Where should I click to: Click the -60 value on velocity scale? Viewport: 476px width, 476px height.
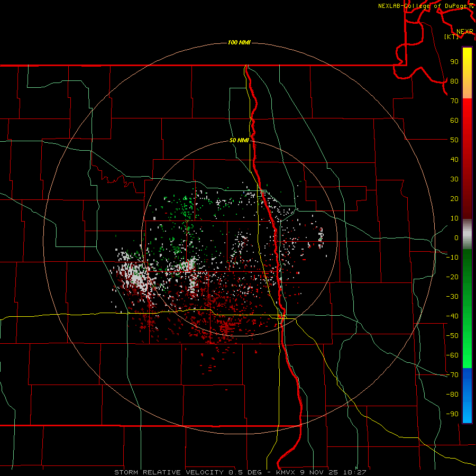click(x=452, y=355)
